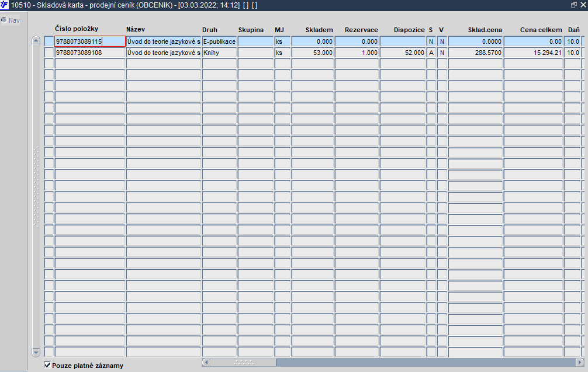Screen dimensions: 588x372
Task: Click vertical scroll up arrow
Action: point(36,40)
